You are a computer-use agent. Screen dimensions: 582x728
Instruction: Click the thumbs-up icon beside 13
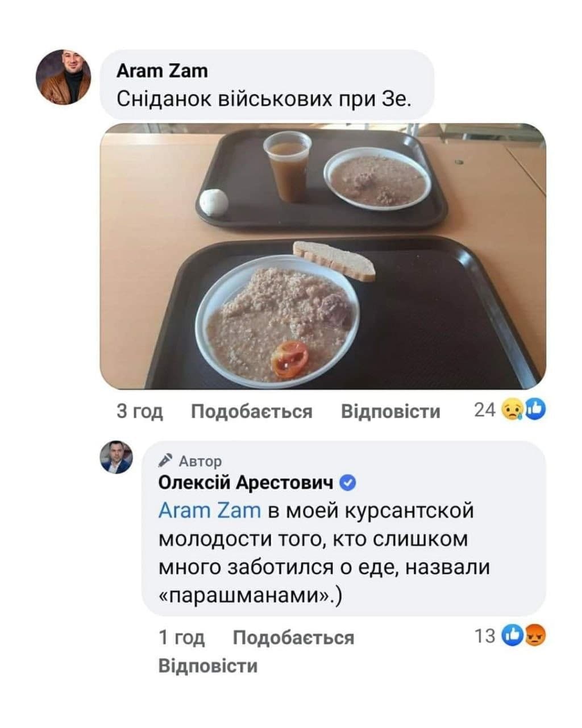[x=513, y=635]
